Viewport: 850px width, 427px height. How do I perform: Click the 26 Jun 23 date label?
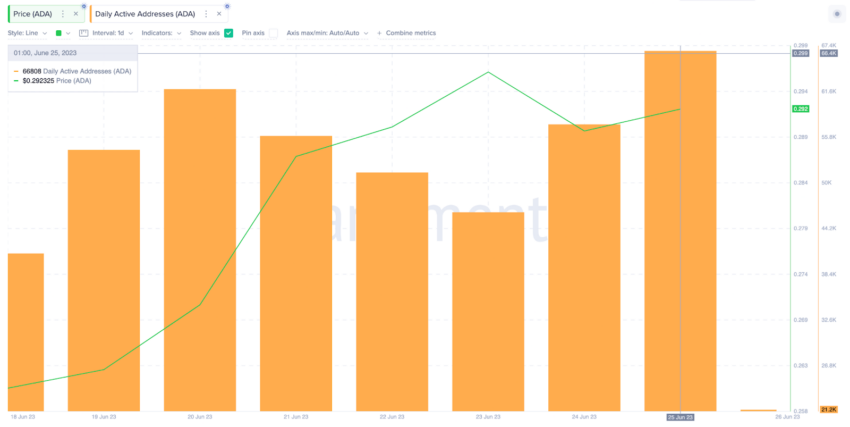coord(788,417)
